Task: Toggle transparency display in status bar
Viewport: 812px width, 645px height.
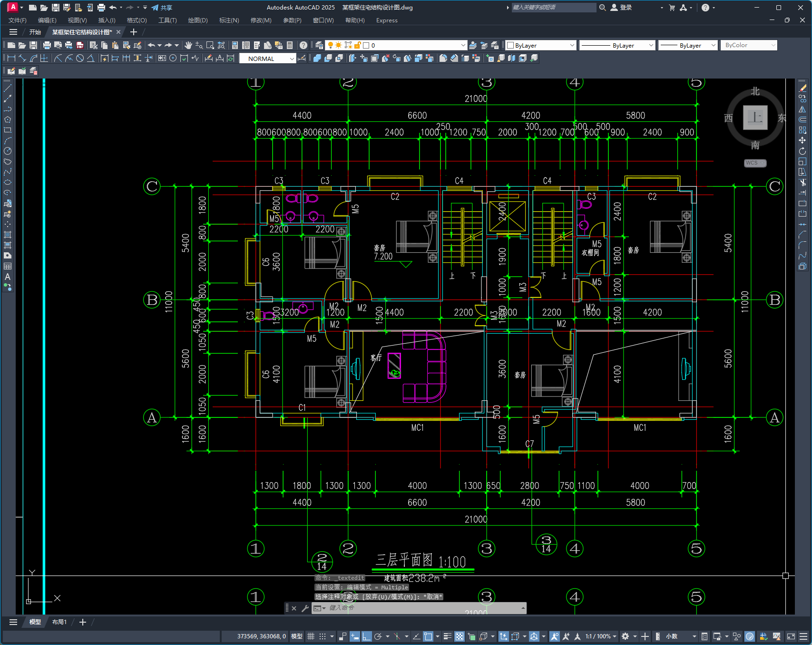Action: pyautogui.click(x=460, y=636)
